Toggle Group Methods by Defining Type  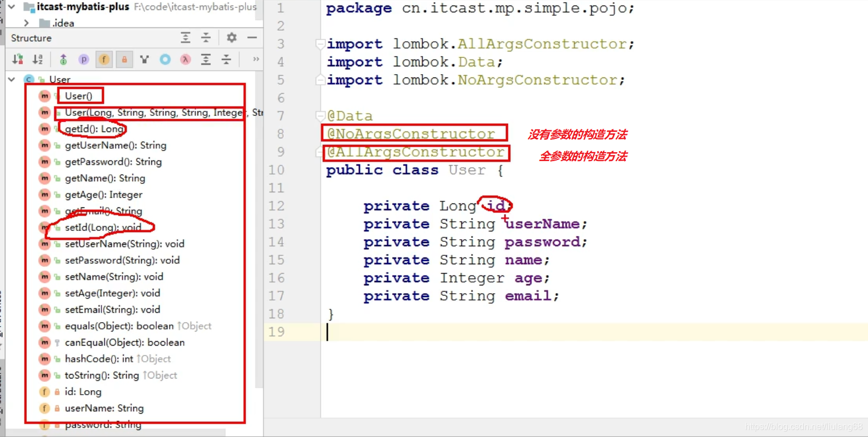[63, 59]
